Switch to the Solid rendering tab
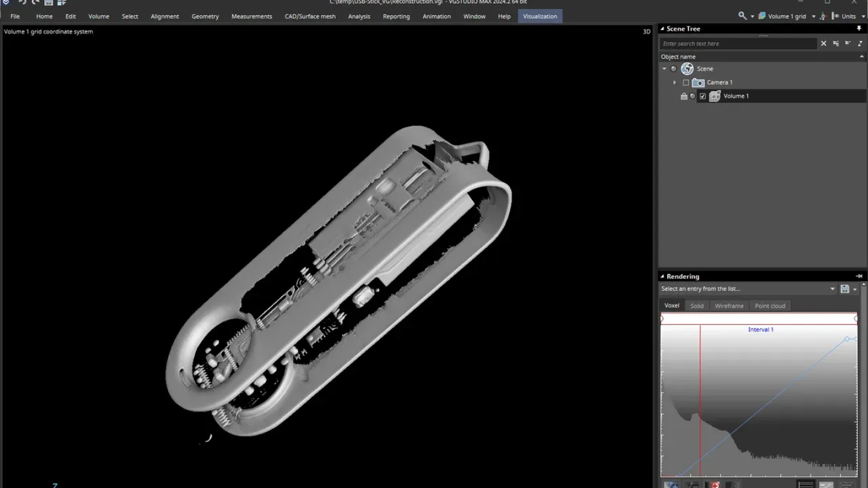This screenshot has width=868, height=488. coord(697,305)
